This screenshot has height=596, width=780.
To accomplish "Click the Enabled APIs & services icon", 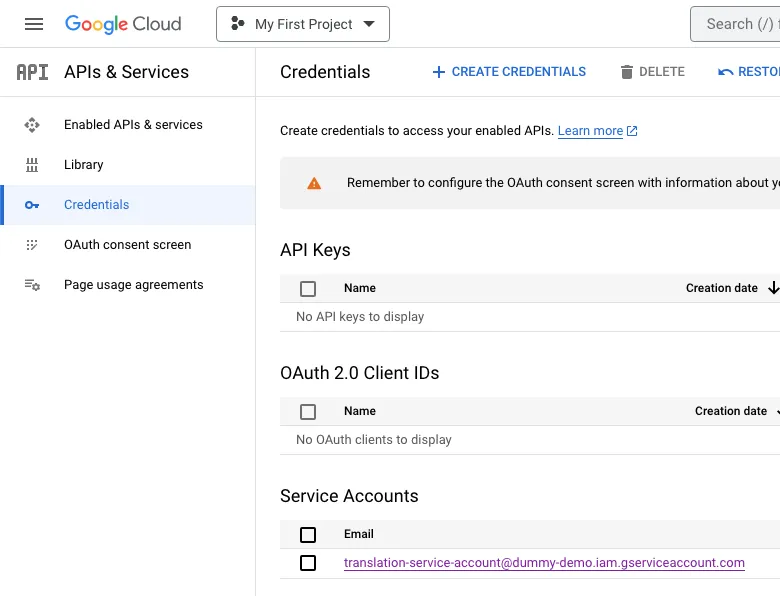I will [32, 125].
